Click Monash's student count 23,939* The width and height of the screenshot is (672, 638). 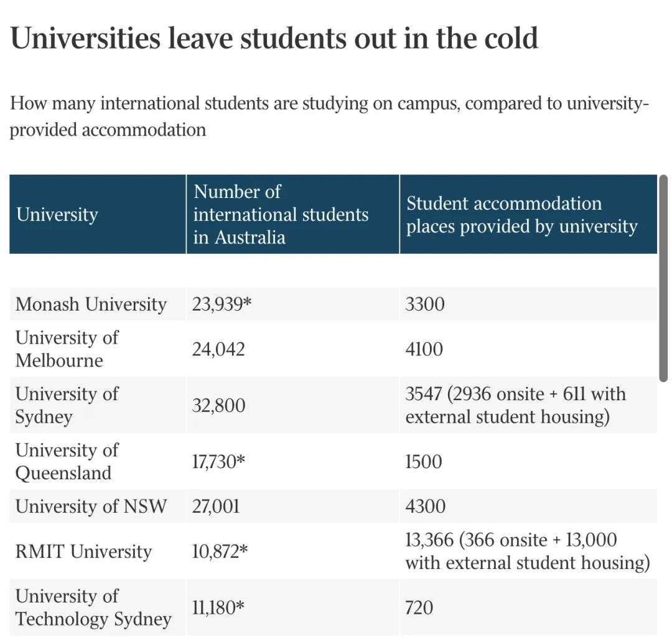pyautogui.click(x=221, y=304)
